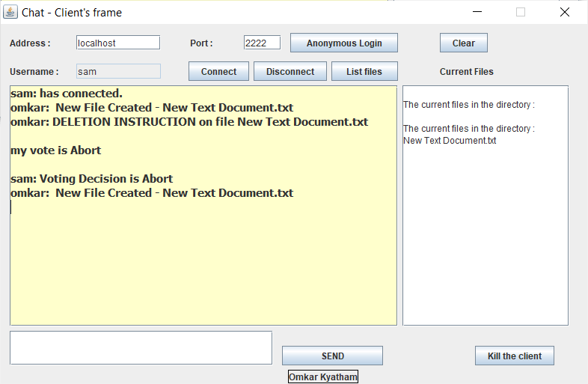Disconnect from the chat server
The height and width of the screenshot is (384, 588).
coord(290,71)
